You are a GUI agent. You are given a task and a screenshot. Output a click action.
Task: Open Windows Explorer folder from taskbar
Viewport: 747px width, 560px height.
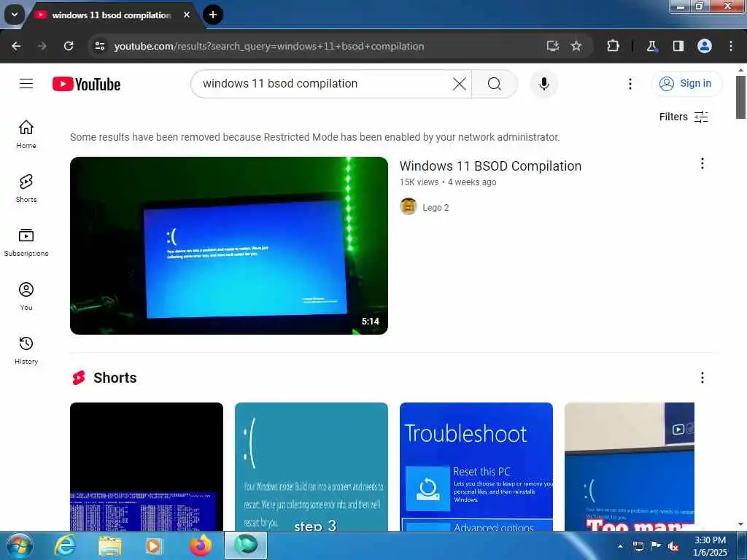(x=109, y=546)
